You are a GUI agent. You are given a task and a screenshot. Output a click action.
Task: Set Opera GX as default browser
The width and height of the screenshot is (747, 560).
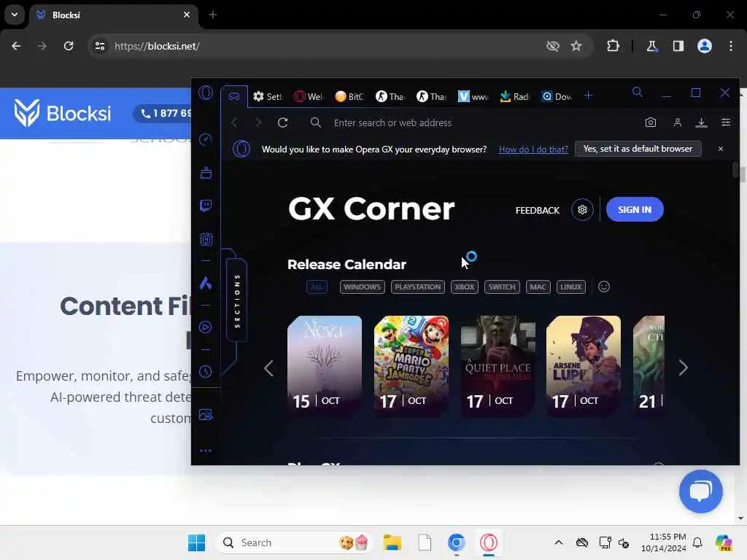(x=638, y=149)
